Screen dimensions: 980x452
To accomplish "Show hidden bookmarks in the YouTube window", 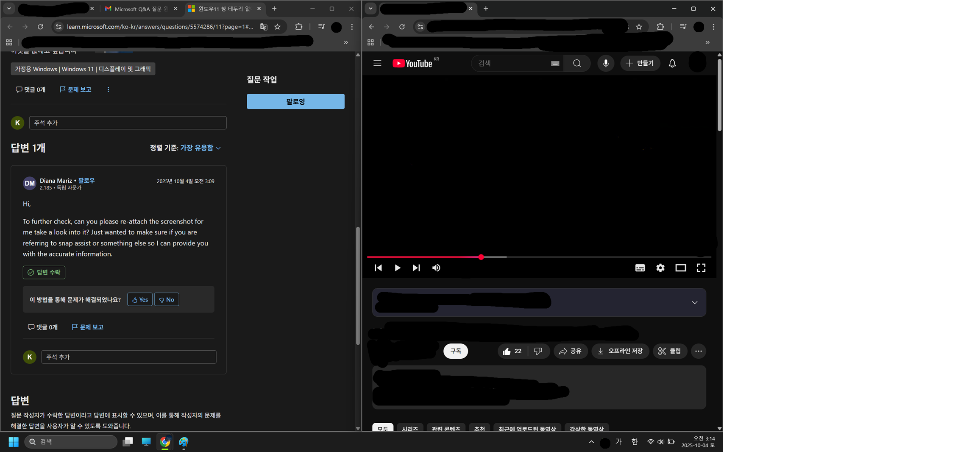I will pos(707,42).
